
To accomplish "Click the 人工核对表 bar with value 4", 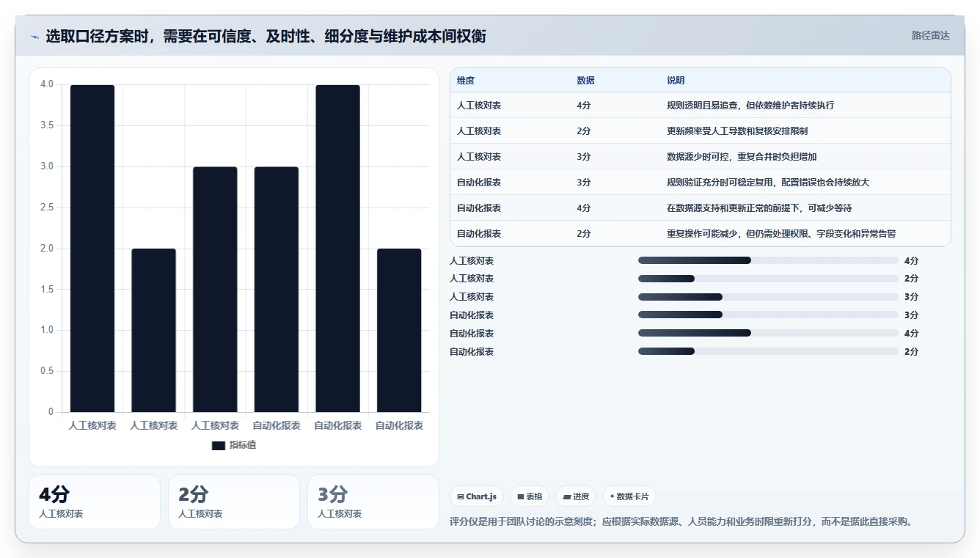I will [x=92, y=249].
